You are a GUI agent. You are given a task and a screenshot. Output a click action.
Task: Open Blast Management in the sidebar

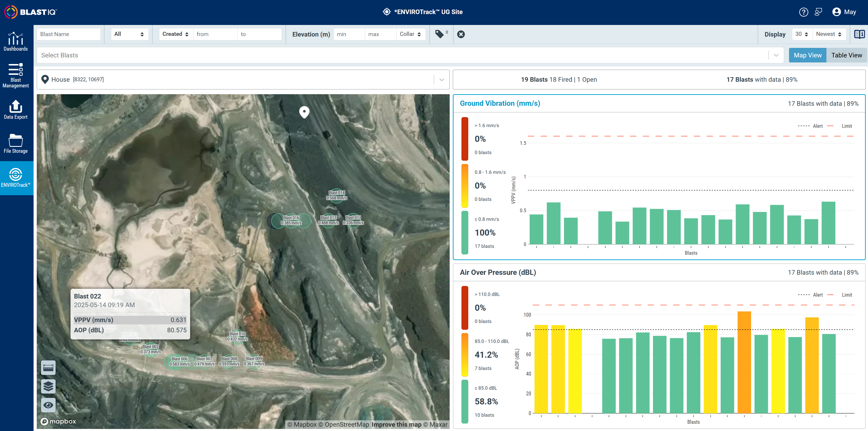[15, 76]
